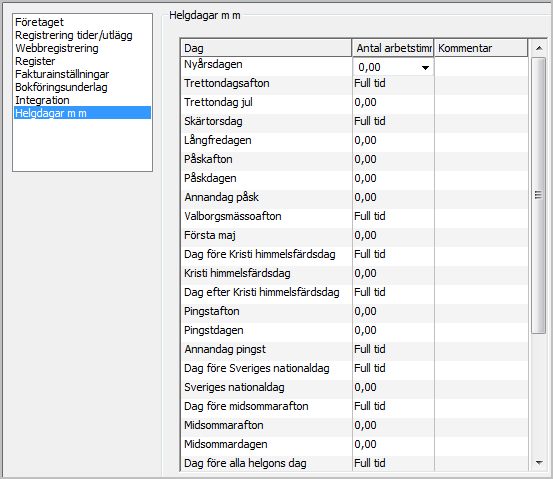
Task: Click hours cell for Valborgsmässoafton
Action: tap(393, 216)
